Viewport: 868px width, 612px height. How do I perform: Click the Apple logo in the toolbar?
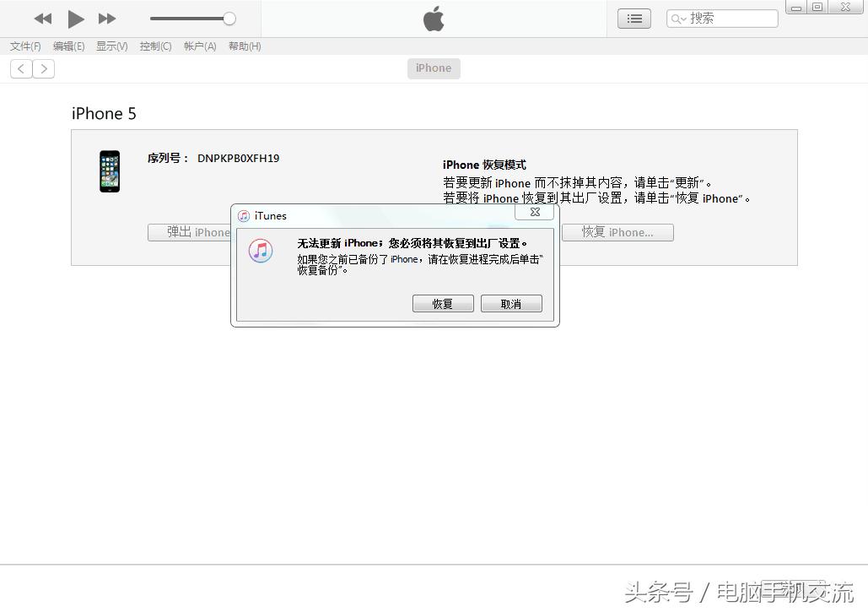click(433, 18)
